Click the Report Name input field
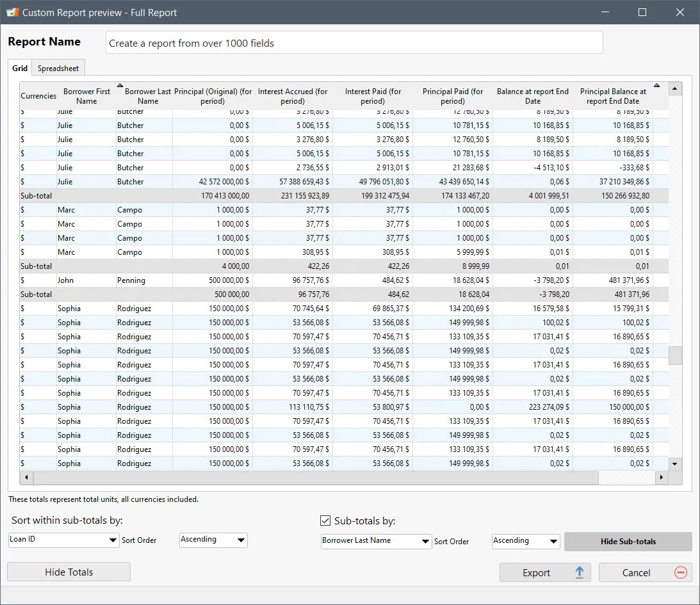700x605 pixels. coord(354,43)
